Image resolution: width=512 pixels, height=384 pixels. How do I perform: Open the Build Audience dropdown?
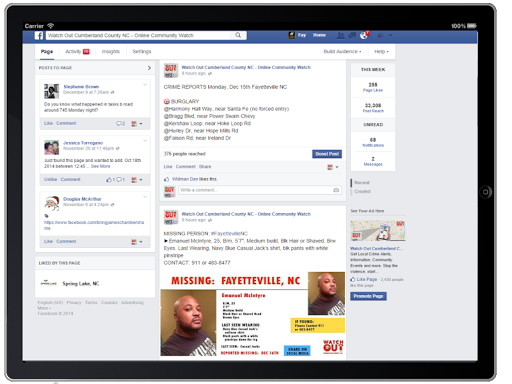coord(342,51)
